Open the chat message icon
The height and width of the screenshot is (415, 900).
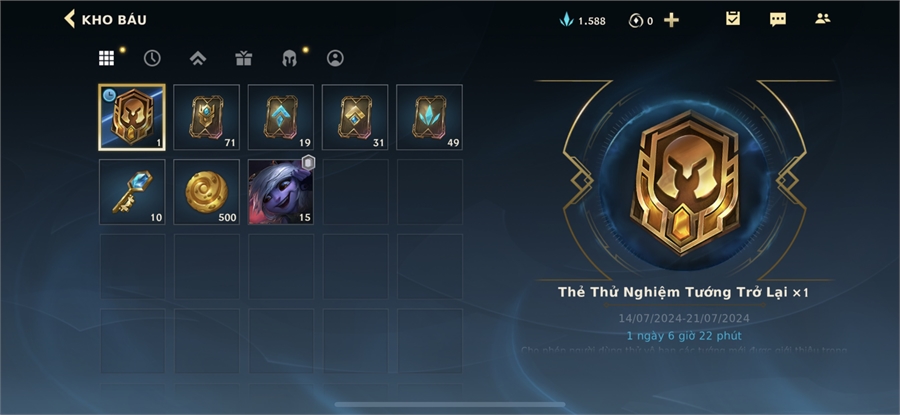click(778, 20)
